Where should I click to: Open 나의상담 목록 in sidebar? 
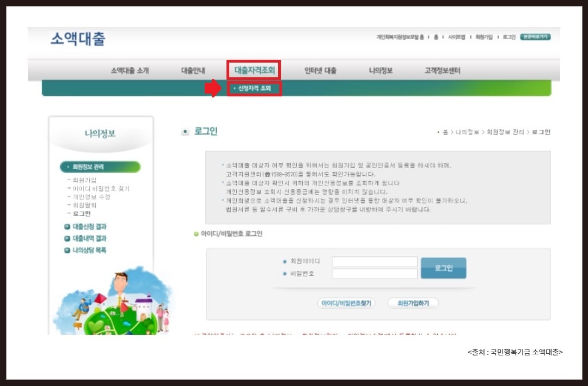pyautogui.click(x=89, y=250)
